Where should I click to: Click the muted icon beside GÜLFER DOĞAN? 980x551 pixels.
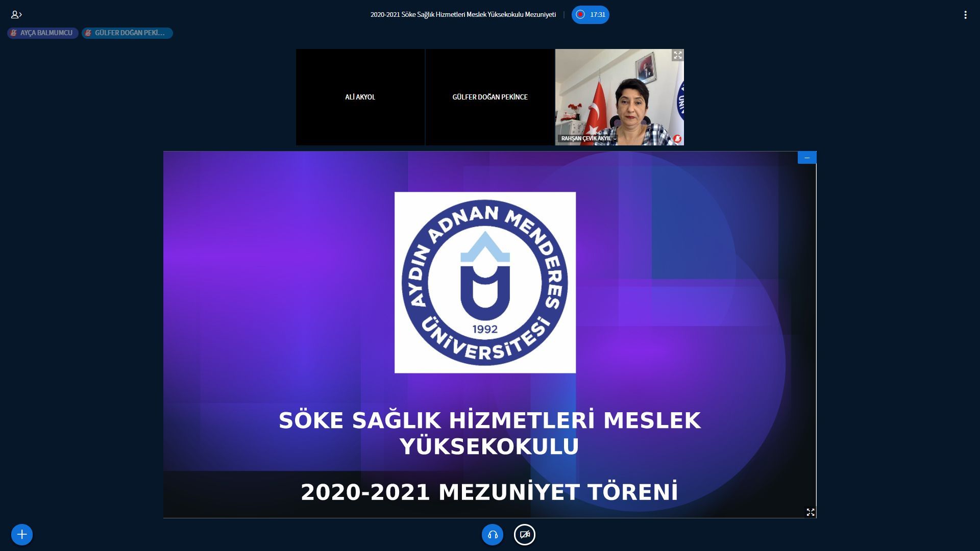(x=88, y=33)
